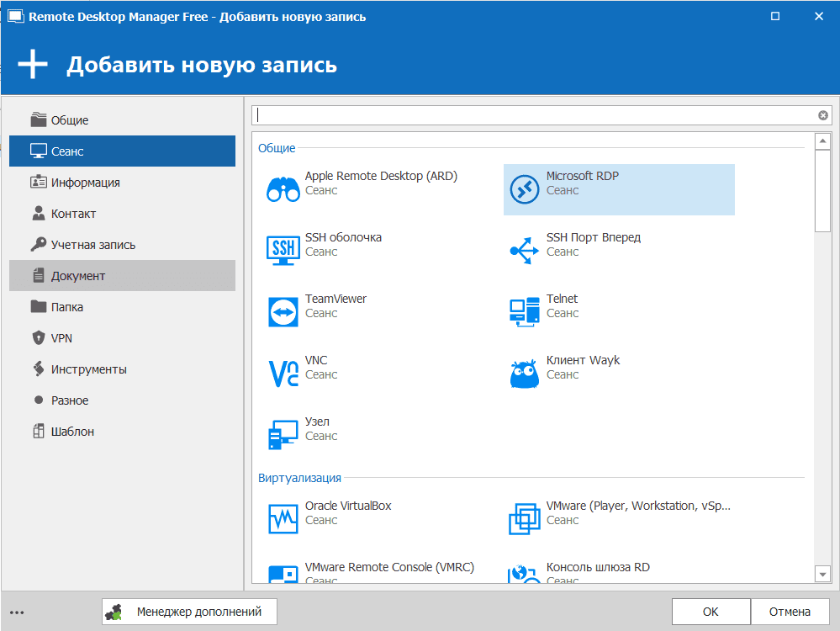Close the Добавить новую запись dialog

[x=819, y=16]
